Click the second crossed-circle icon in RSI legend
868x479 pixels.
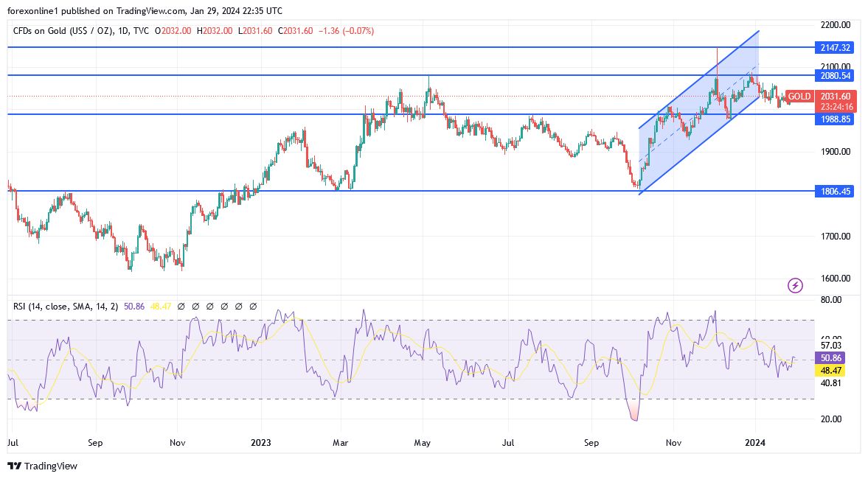click(x=196, y=305)
